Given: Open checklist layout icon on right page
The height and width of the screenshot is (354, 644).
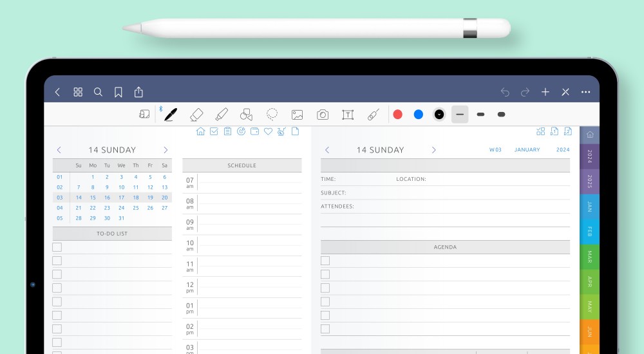Looking at the screenshot, I should point(540,131).
